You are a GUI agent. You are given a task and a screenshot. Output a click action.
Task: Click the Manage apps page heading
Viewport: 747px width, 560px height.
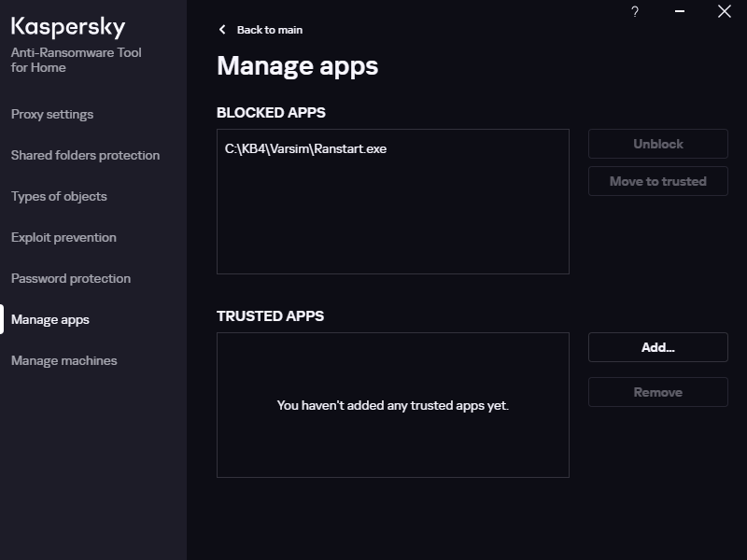pos(297,66)
